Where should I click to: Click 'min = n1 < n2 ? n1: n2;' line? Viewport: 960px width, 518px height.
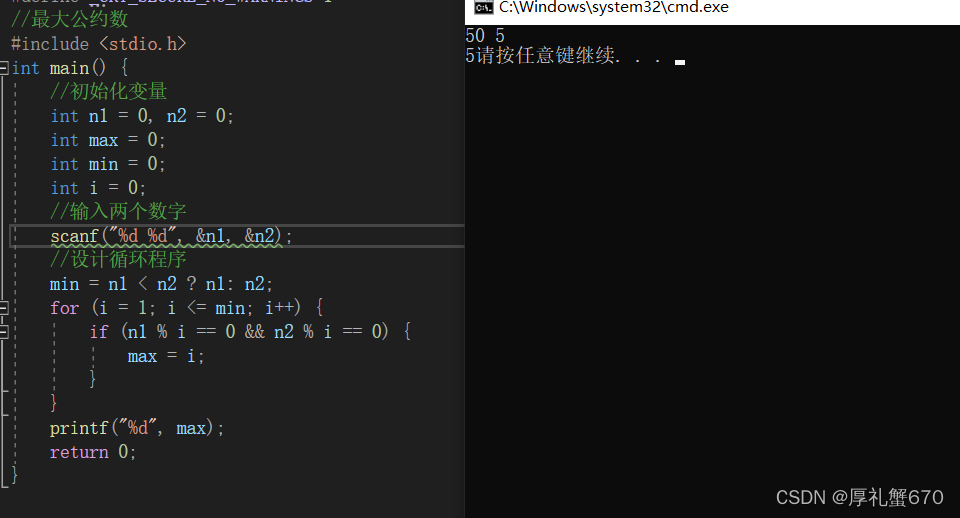161,283
